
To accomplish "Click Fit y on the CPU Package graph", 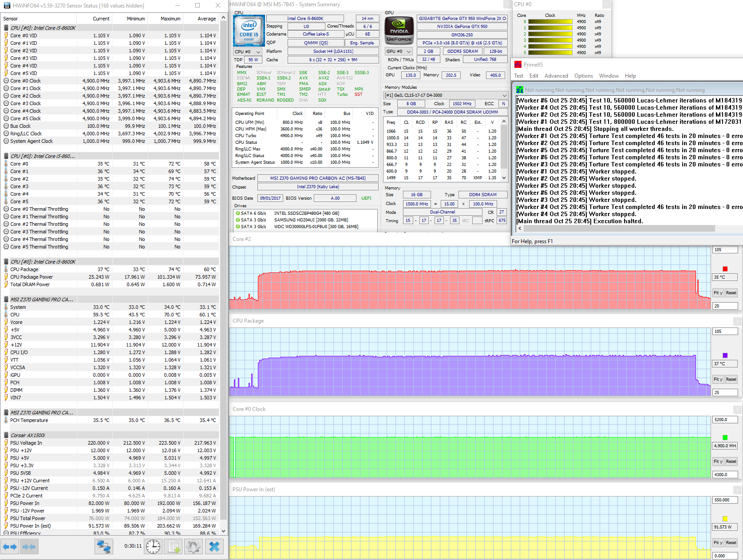I will tap(718, 379).
